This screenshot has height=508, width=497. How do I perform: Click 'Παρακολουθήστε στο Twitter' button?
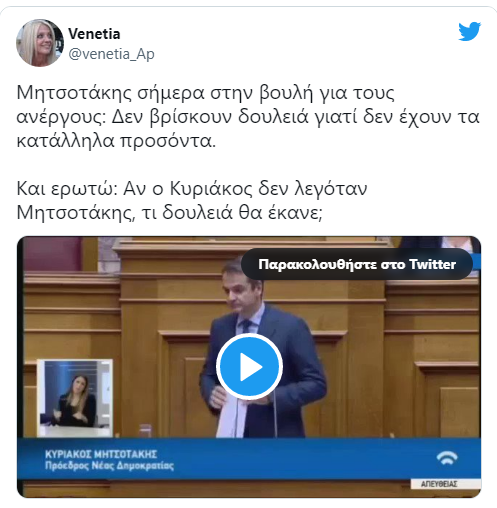click(x=357, y=264)
